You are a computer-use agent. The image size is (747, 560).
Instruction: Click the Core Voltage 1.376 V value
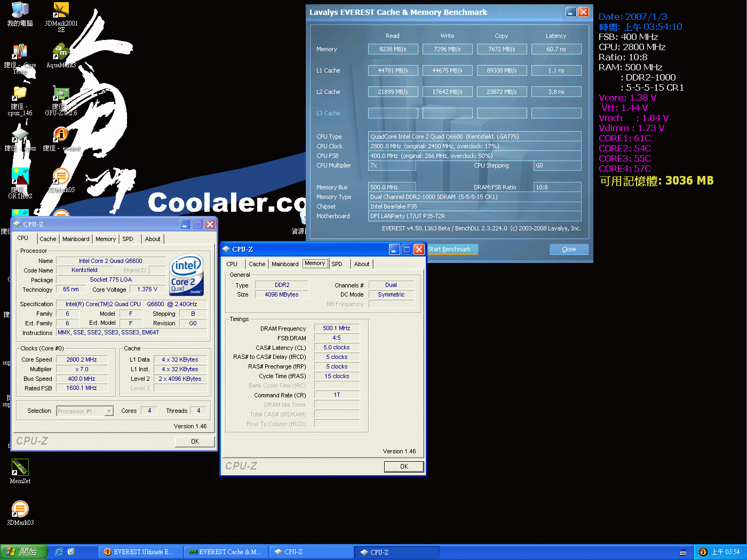click(147, 290)
